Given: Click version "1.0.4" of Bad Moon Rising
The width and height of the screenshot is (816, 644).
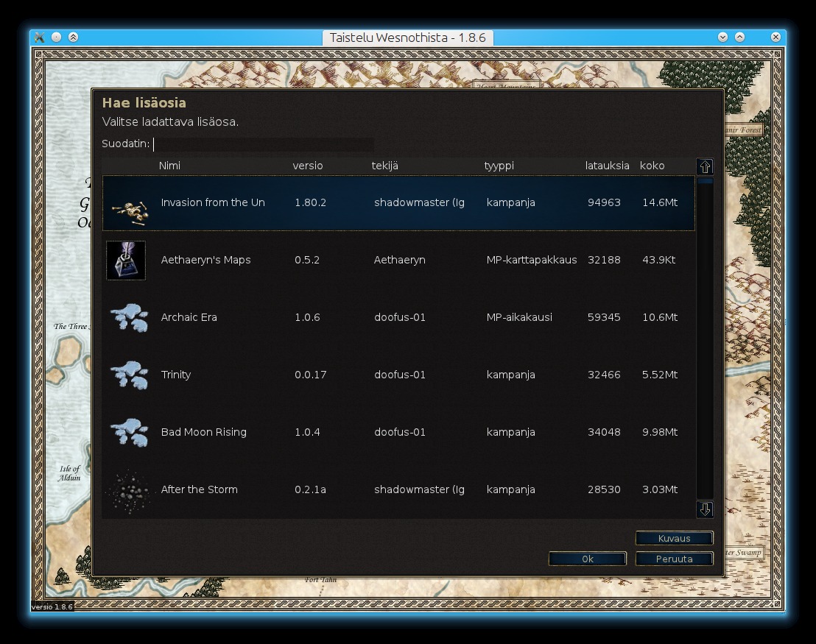Looking at the screenshot, I should (307, 432).
